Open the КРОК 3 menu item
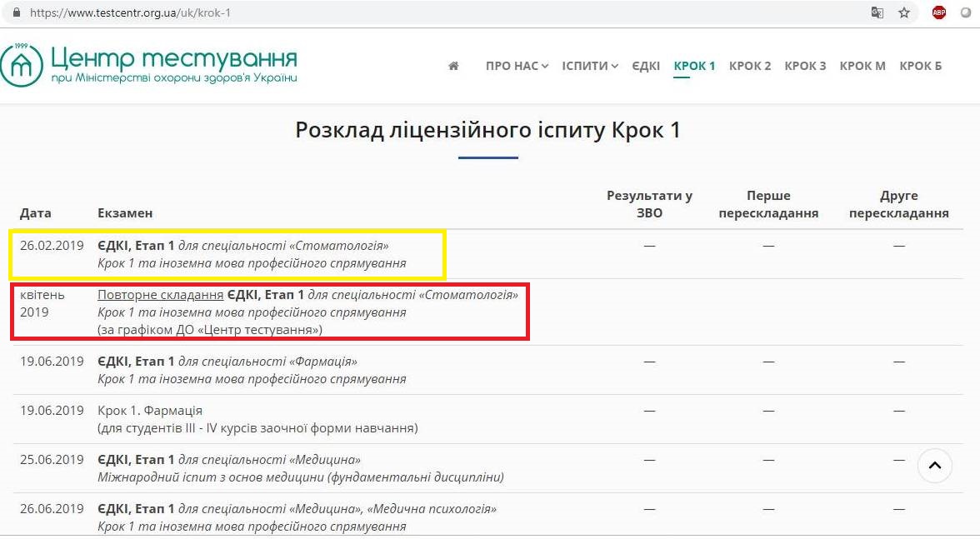 coord(805,66)
